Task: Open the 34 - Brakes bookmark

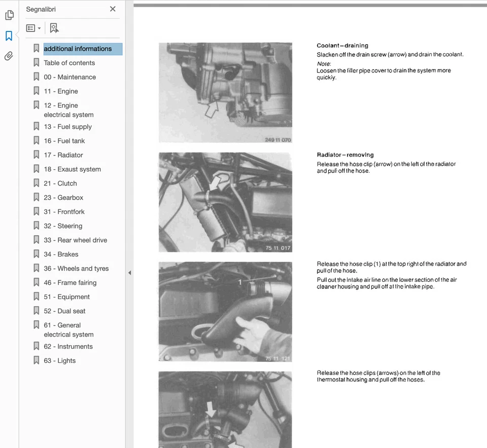Action: click(x=60, y=254)
